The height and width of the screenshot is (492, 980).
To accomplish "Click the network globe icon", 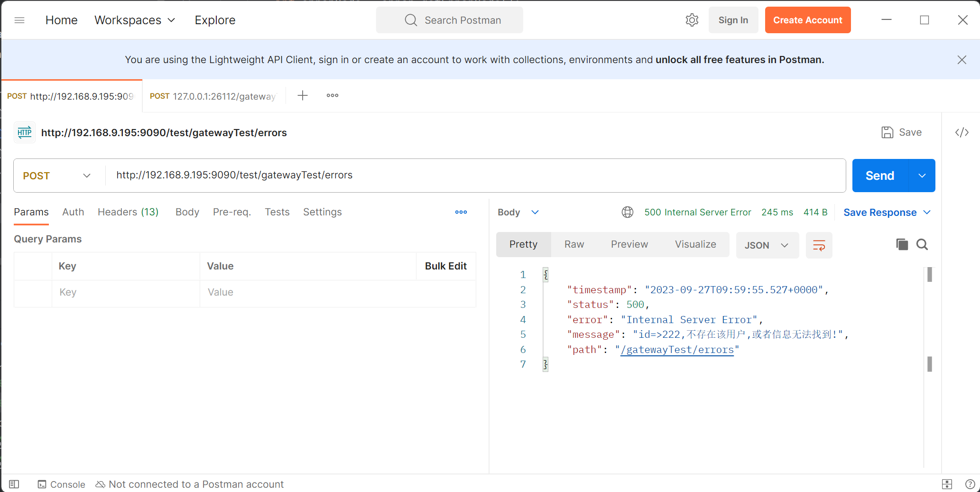I will coord(627,212).
